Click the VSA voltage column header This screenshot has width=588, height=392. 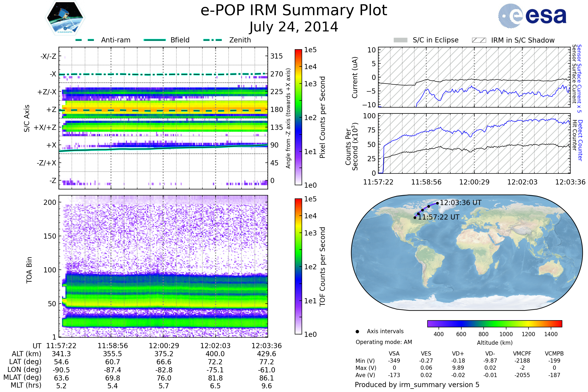[394, 354]
